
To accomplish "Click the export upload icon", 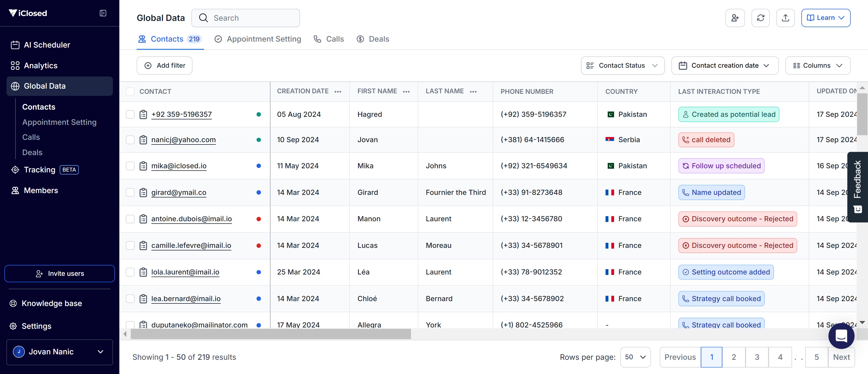I will pos(785,18).
